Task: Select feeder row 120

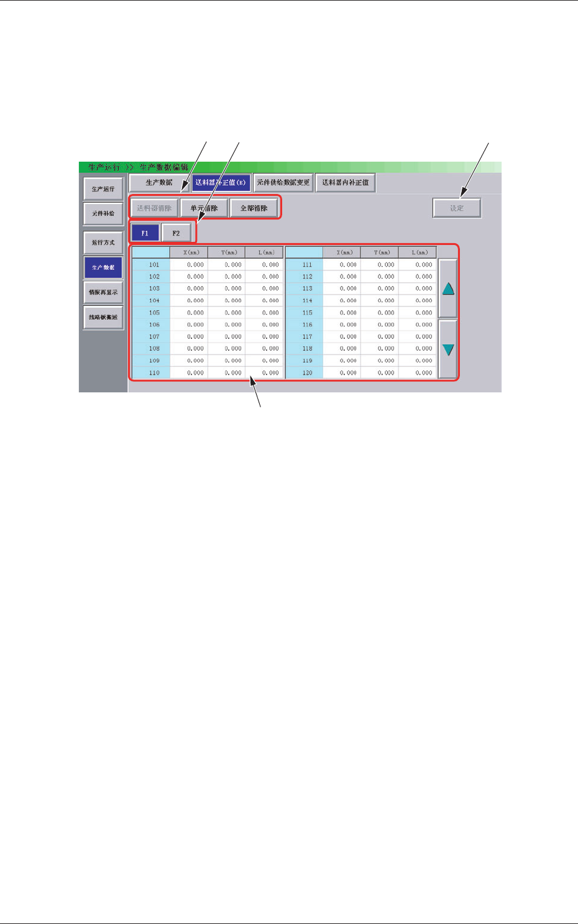Action: pyautogui.click(x=305, y=373)
